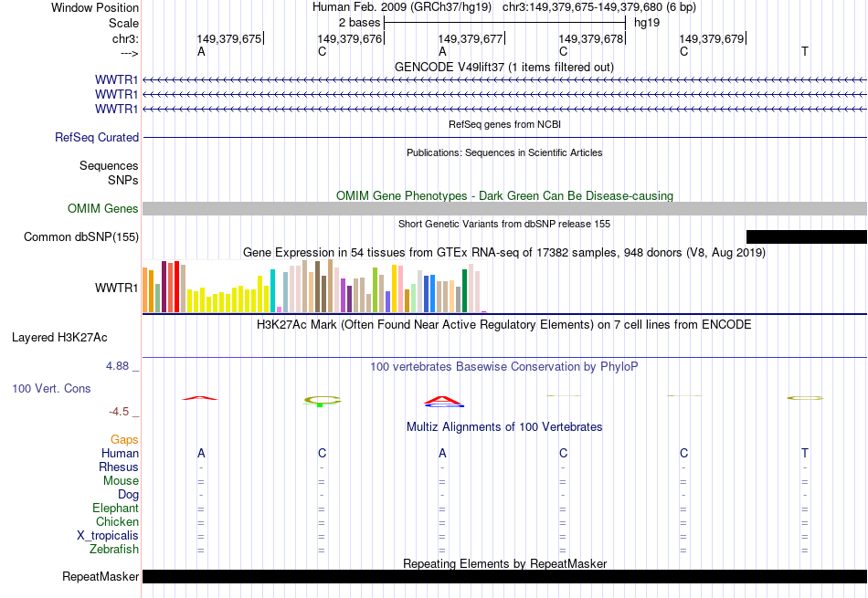The width and height of the screenshot is (868, 598).
Task: Open Publications: Sequences in Scientific Articles title
Action: [504, 152]
